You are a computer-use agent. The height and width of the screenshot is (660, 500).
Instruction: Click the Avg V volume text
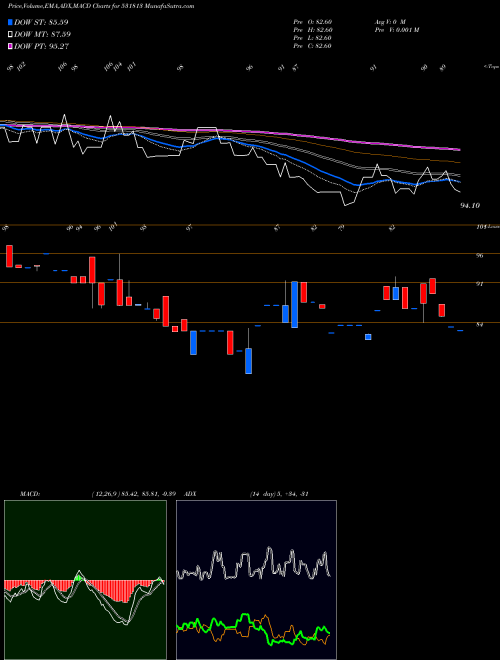pos(390,21)
